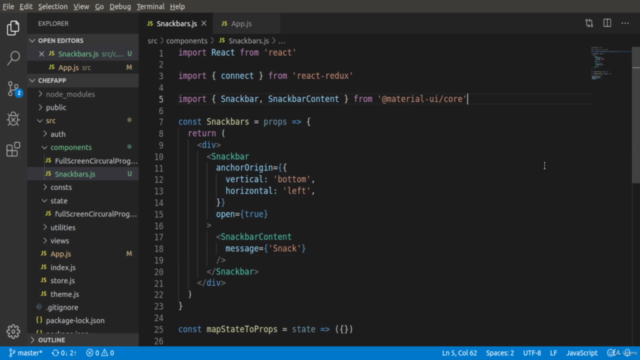Open the Search view in activity bar
Screen dimensions: 640x360
(13, 58)
